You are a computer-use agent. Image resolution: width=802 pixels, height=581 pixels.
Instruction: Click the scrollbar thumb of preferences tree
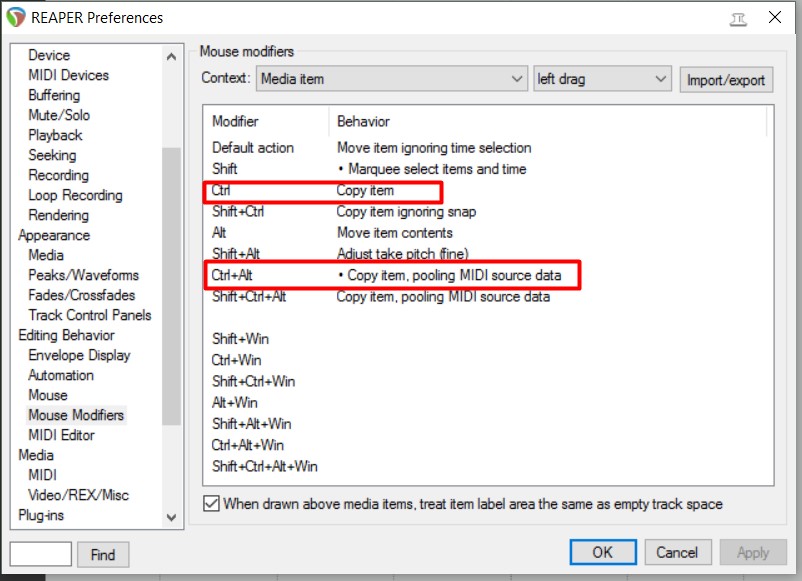pyautogui.click(x=171, y=286)
